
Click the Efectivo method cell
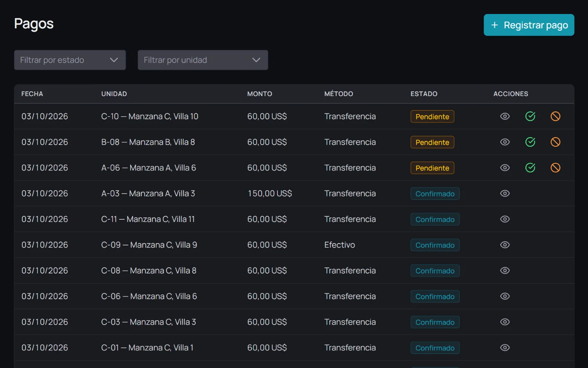[x=340, y=245]
